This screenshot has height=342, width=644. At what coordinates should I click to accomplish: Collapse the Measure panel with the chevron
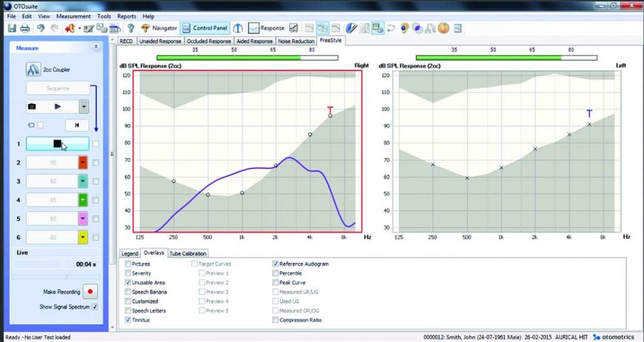click(95, 47)
